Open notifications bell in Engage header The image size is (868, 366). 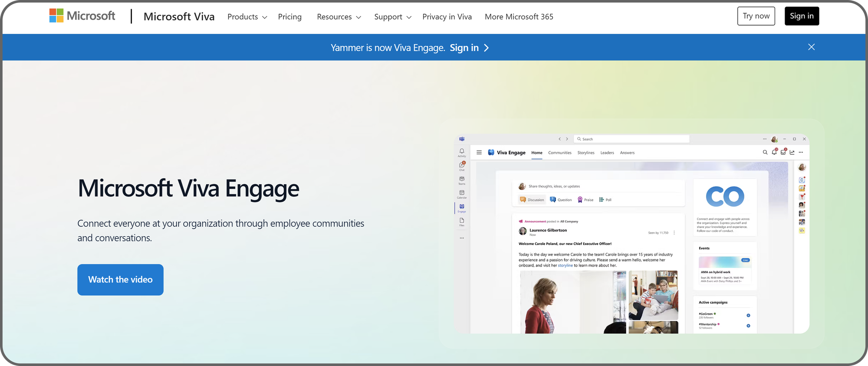[x=774, y=152]
